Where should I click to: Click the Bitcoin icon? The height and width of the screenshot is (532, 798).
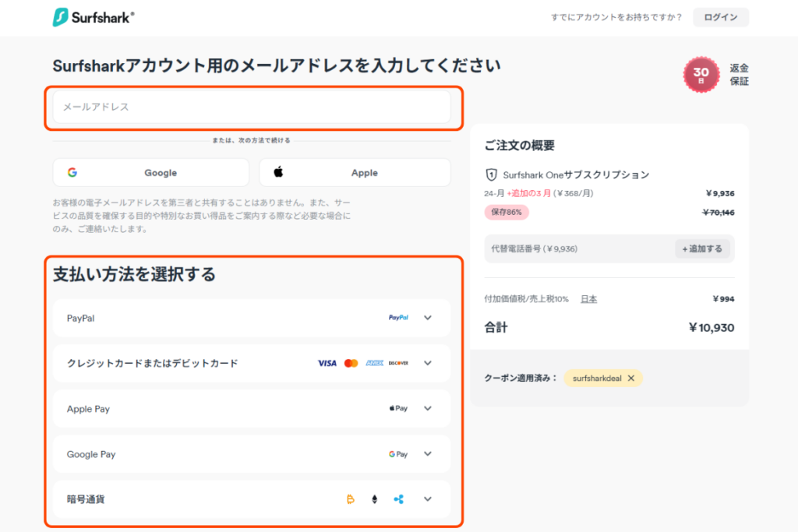[x=351, y=499]
